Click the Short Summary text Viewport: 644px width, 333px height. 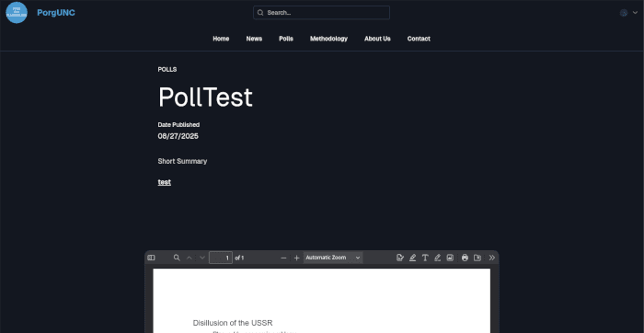tap(182, 161)
